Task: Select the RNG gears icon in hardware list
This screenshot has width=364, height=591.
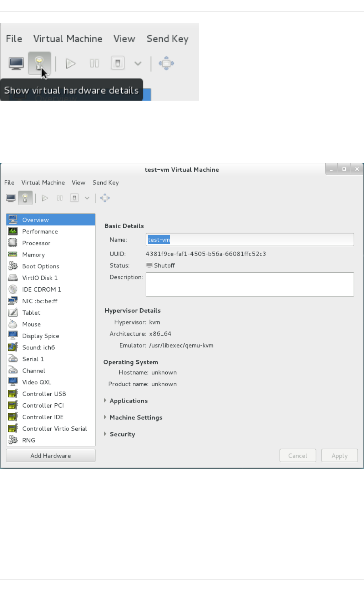Action: [x=13, y=440]
